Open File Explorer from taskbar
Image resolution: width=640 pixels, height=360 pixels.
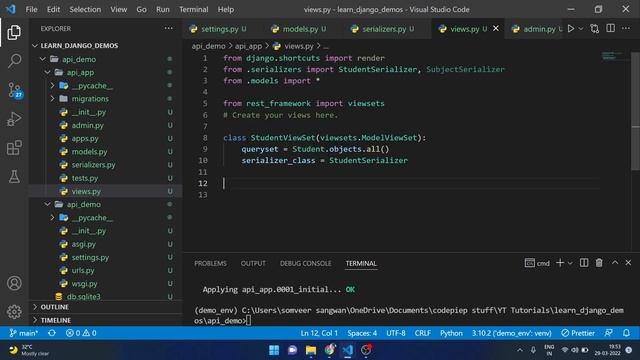click(311, 350)
